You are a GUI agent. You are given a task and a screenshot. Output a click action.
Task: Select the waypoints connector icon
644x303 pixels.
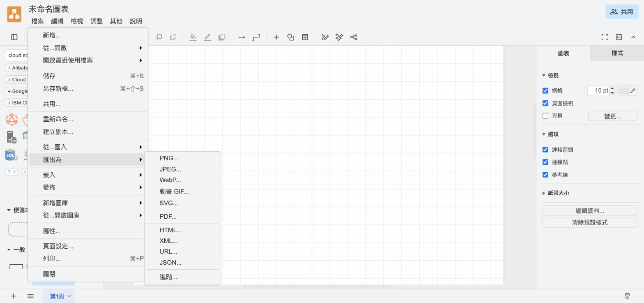tap(256, 37)
